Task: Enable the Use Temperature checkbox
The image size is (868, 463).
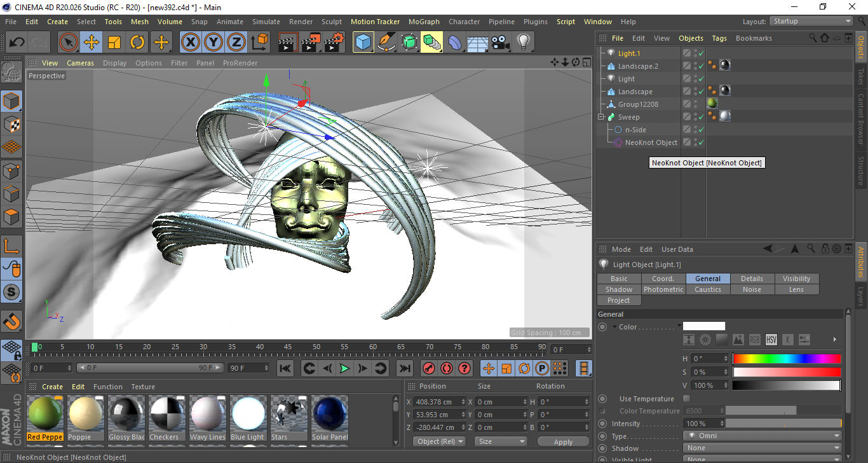Action: (x=686, y=399)
